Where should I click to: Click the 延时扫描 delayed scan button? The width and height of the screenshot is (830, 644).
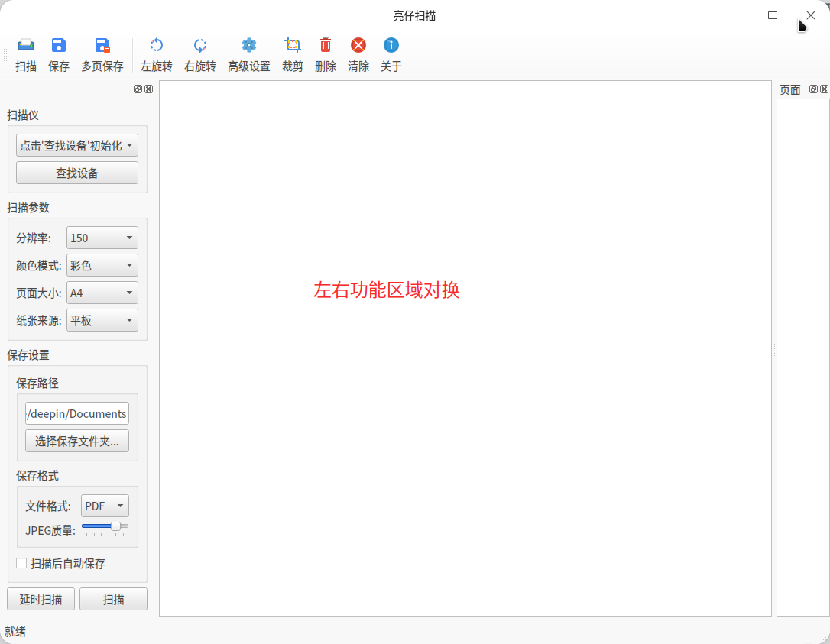[x=41, y=599]
